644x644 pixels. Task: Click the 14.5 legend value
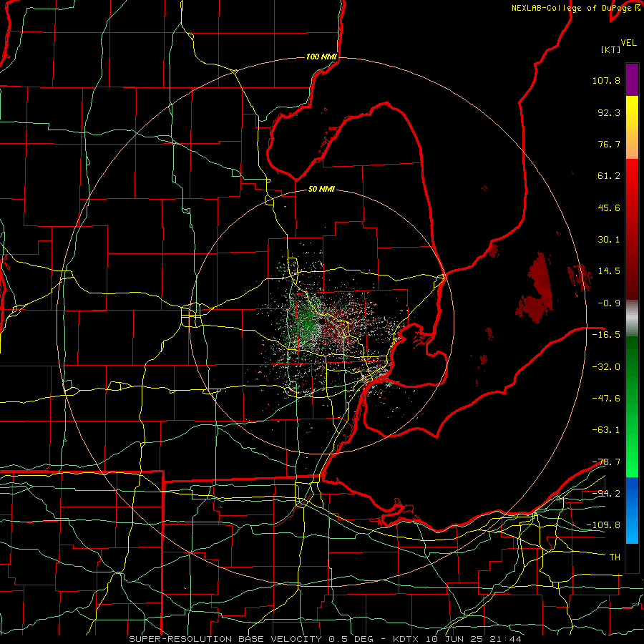609,271
